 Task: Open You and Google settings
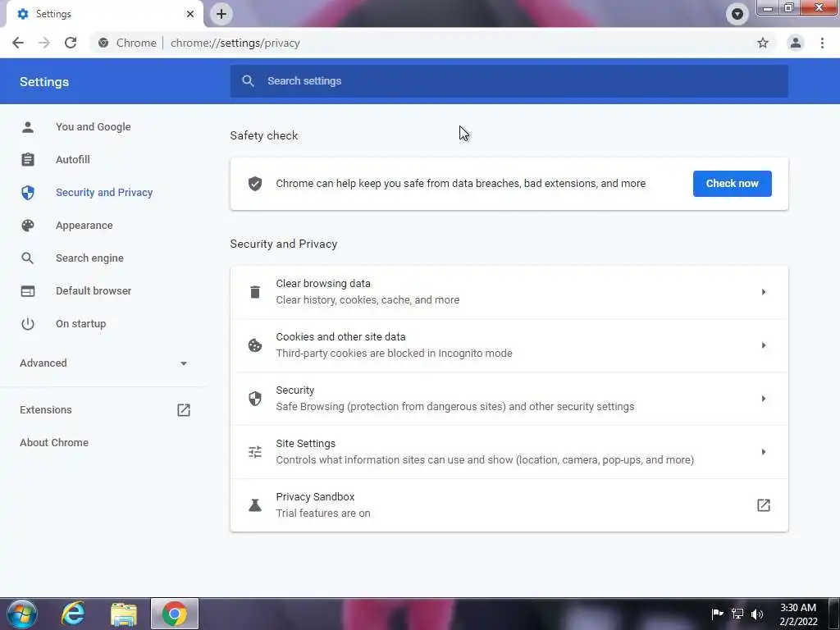tap(94, 127)
